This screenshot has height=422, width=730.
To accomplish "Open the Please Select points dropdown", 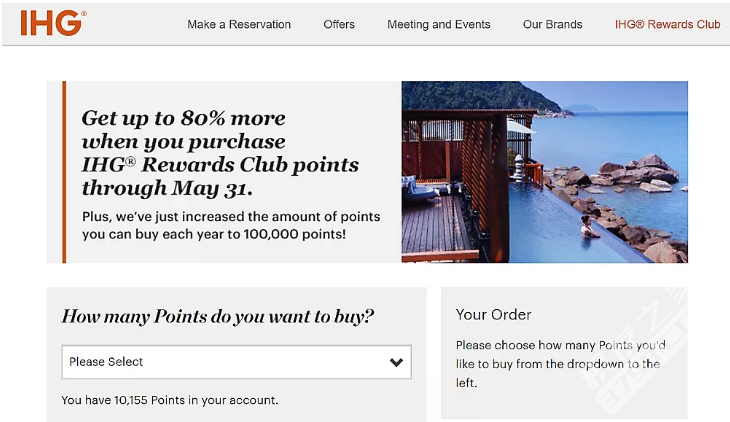I will click(237, 362).
